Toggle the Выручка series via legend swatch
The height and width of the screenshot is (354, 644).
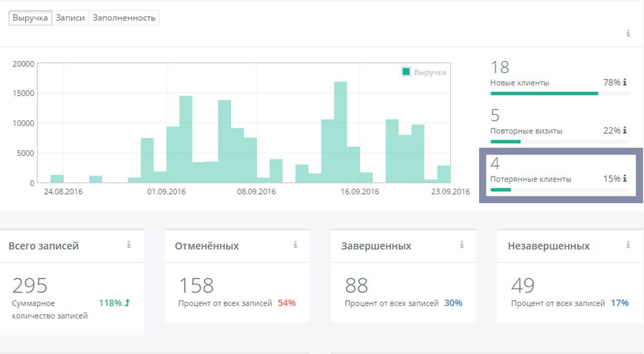406,72
